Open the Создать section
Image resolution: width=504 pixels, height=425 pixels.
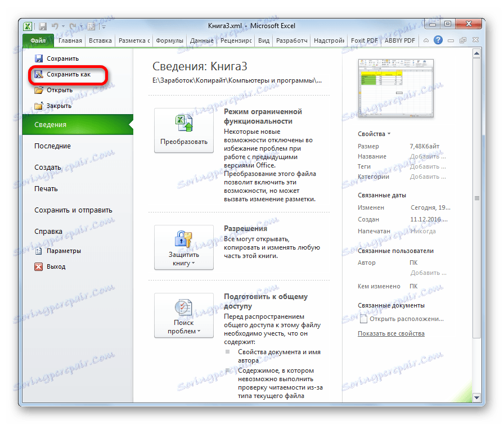tap(48, 168)
